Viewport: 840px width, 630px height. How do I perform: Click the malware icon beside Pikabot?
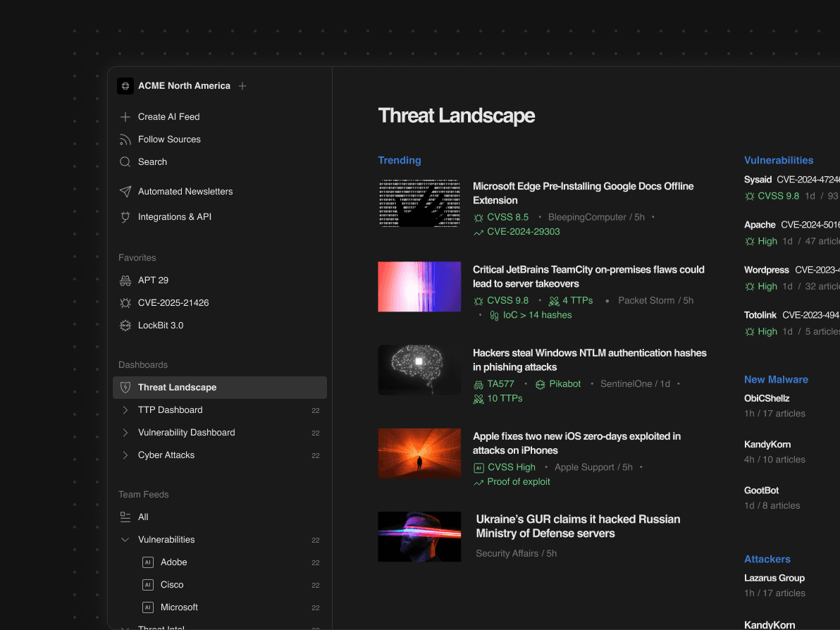click(x=541, y=384)
